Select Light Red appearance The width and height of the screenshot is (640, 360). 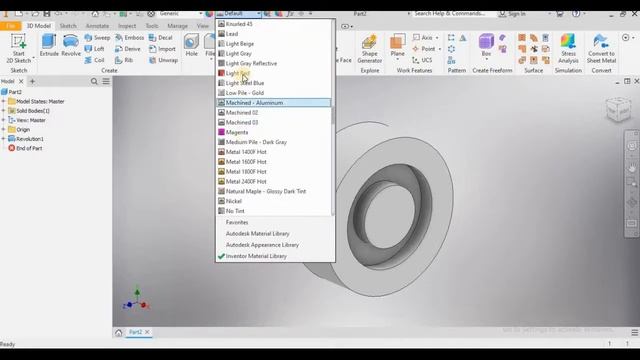[273, 73]
